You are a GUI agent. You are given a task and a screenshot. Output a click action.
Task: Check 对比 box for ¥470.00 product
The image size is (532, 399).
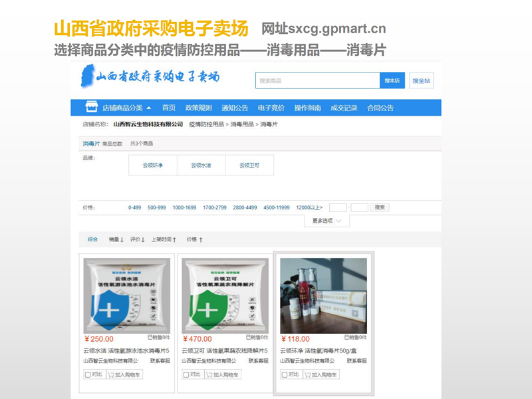click(x=186, y=374)
